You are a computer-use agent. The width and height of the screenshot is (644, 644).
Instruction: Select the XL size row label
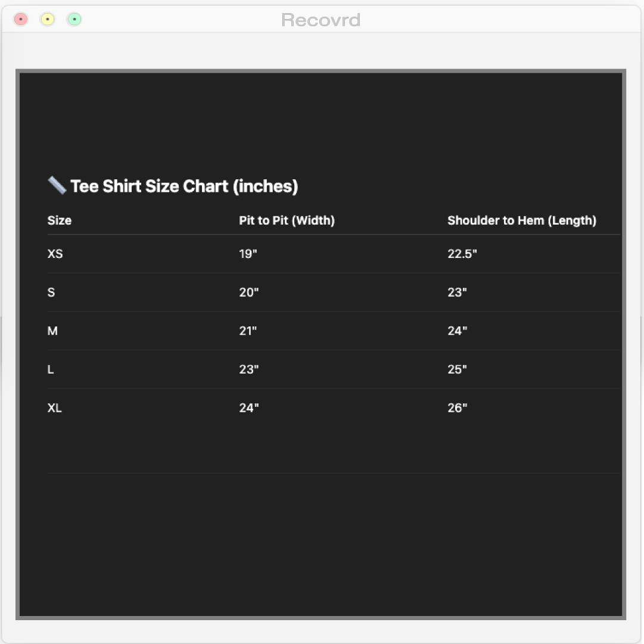coord(55,408)
